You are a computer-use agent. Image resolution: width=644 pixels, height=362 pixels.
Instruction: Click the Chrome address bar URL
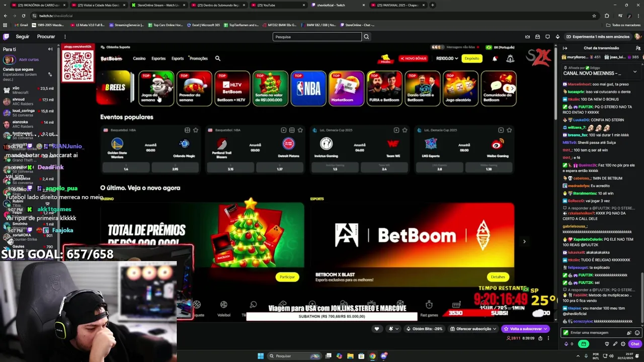pos(55,16)
